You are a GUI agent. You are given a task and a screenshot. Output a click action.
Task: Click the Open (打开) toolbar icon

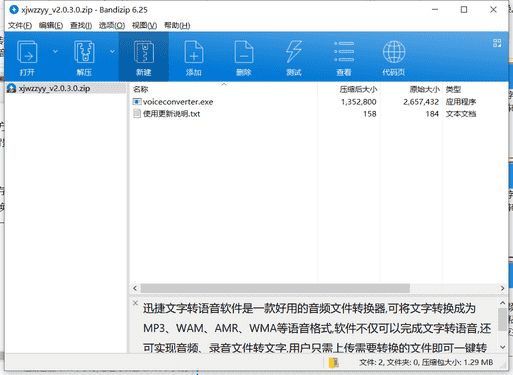[x=27, y=52]
